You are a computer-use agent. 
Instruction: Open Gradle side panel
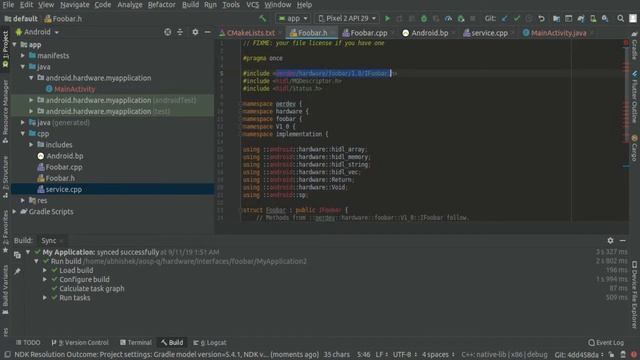pos(634,46)
